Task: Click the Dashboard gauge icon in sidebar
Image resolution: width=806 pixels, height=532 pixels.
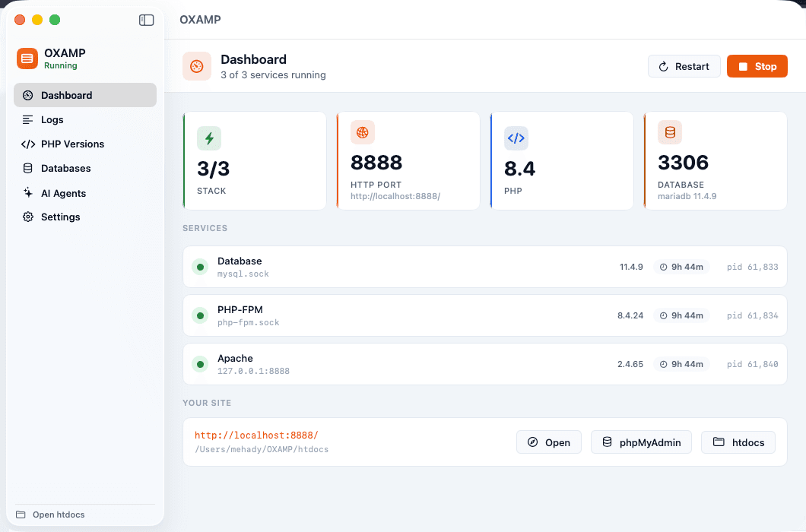Action: coord(28,95)
